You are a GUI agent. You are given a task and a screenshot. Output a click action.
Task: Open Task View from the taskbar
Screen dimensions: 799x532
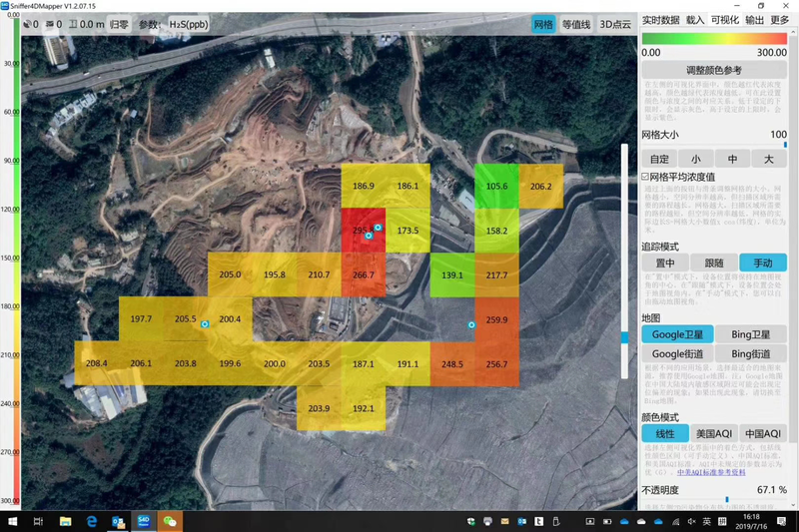point(38,521)
